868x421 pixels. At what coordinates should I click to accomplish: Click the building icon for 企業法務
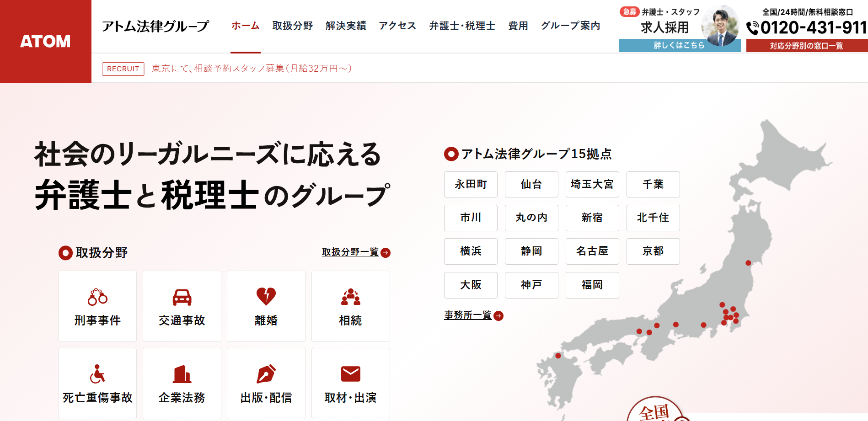182,374
